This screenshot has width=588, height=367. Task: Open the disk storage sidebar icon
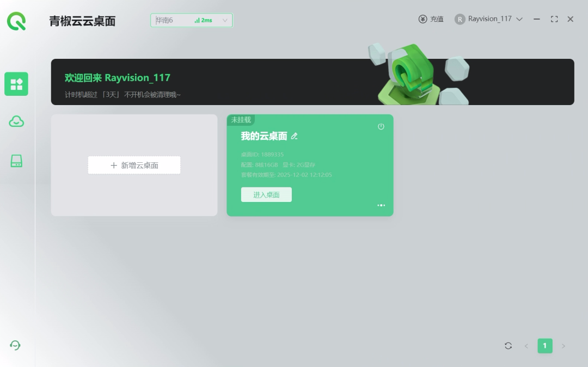[16, 161]
